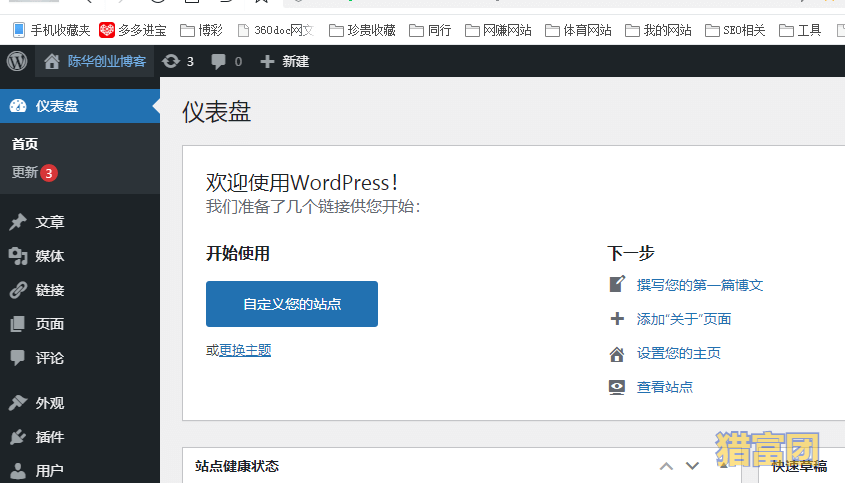Viewport: 845px width, 483px height.
Task: Click the house icon beside 设置您的主页
Action: 617,354
